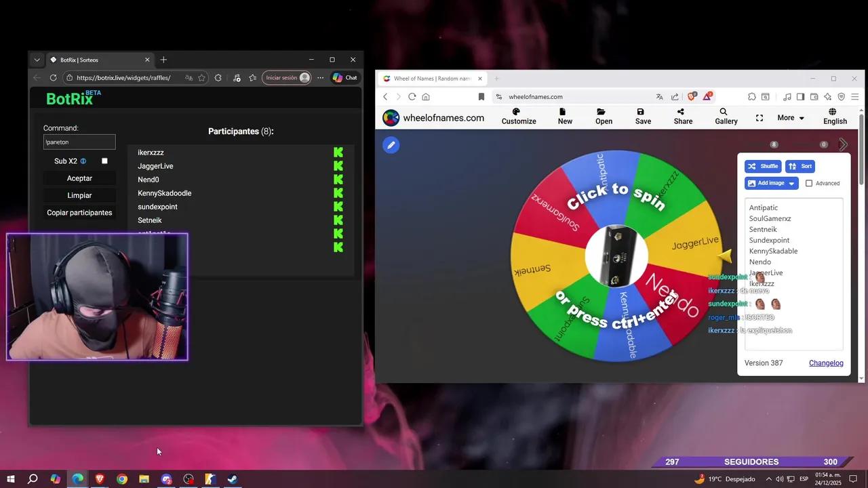Open Brave extensions puzzle icon
868x488 pixels.
pyautogui.click(x=752, y=97)
